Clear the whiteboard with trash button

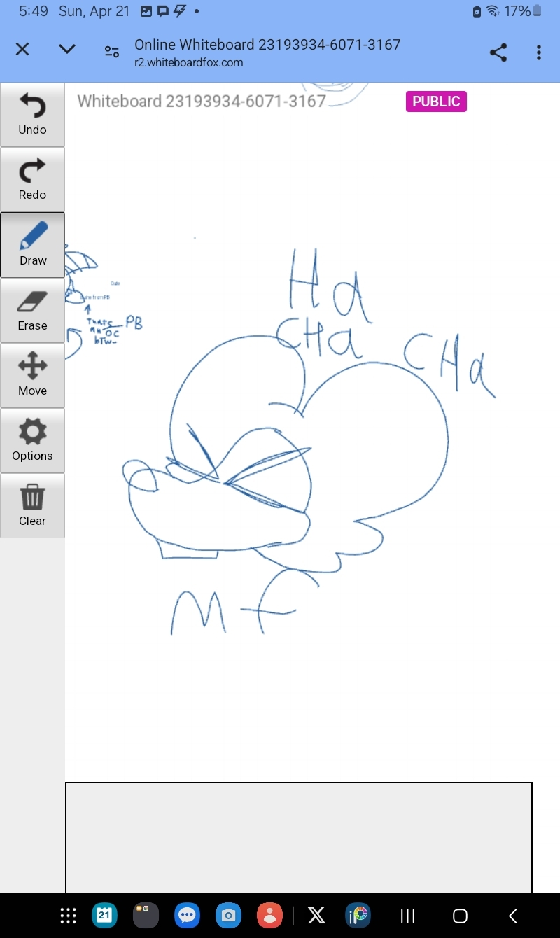32,505
